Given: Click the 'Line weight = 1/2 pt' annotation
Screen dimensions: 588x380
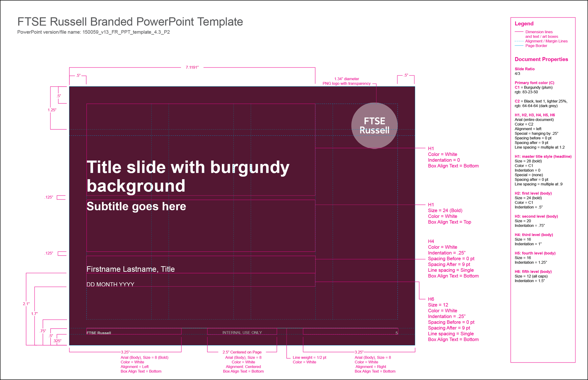Looking at the screenshot, I should click(309, 357).
